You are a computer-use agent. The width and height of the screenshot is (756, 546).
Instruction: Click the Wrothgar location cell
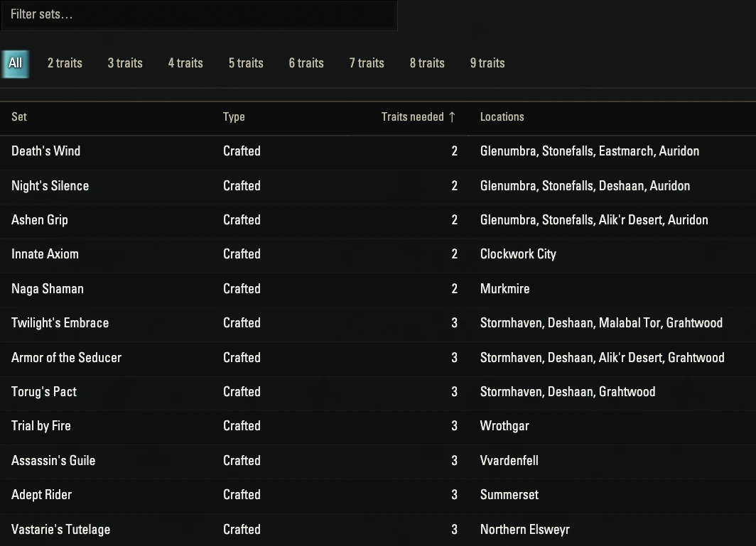click(504, 427)
